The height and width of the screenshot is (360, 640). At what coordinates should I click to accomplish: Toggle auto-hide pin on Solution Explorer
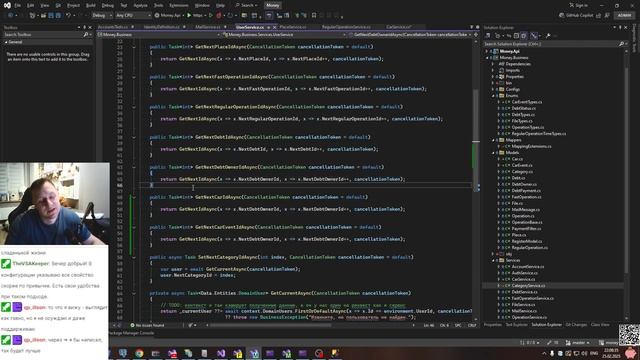620,27
